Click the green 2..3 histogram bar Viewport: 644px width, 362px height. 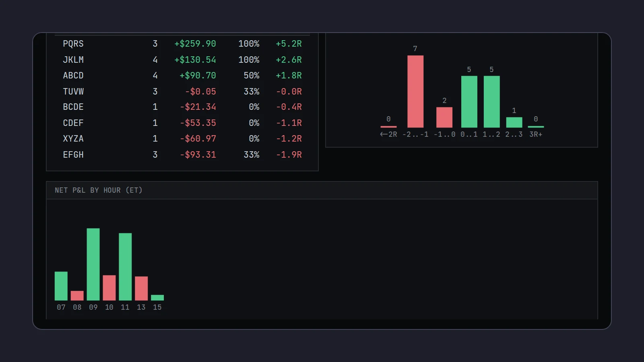tap(514, 122)
